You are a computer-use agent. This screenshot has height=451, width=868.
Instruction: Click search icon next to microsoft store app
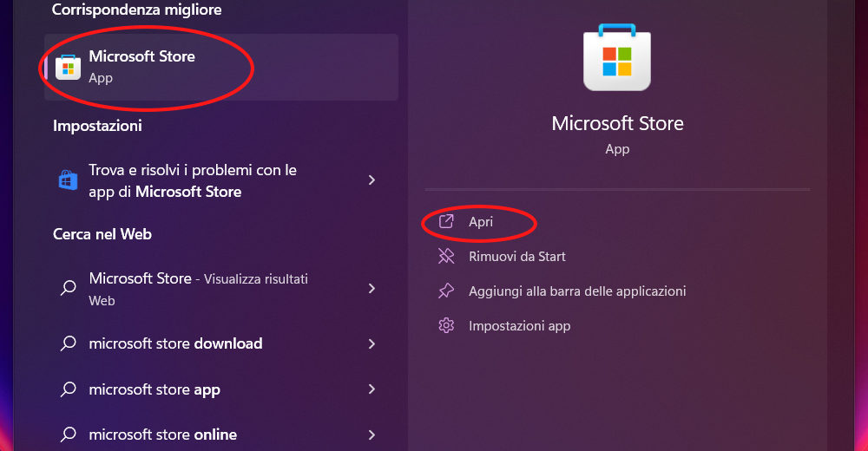point(68,389)
